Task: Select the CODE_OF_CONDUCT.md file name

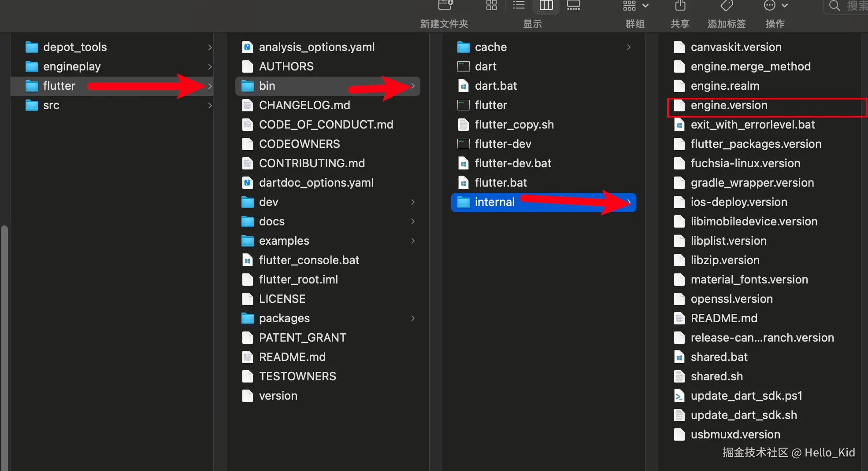Action: coord(326,125)
